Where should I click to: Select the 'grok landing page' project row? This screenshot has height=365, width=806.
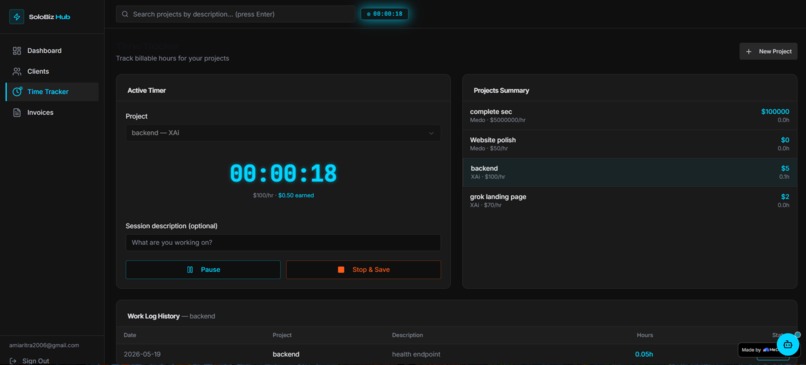coord(630,200)
